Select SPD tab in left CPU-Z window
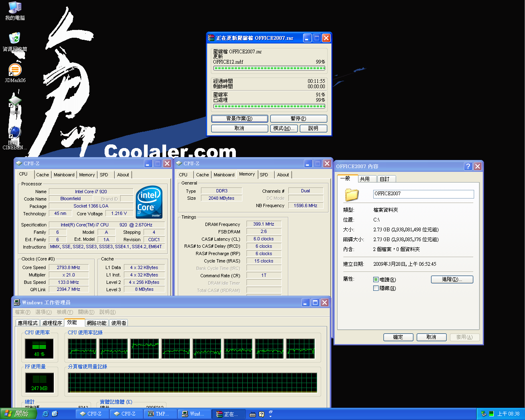The width and height of the screenshot is (525, 420). tap(104, 175)
